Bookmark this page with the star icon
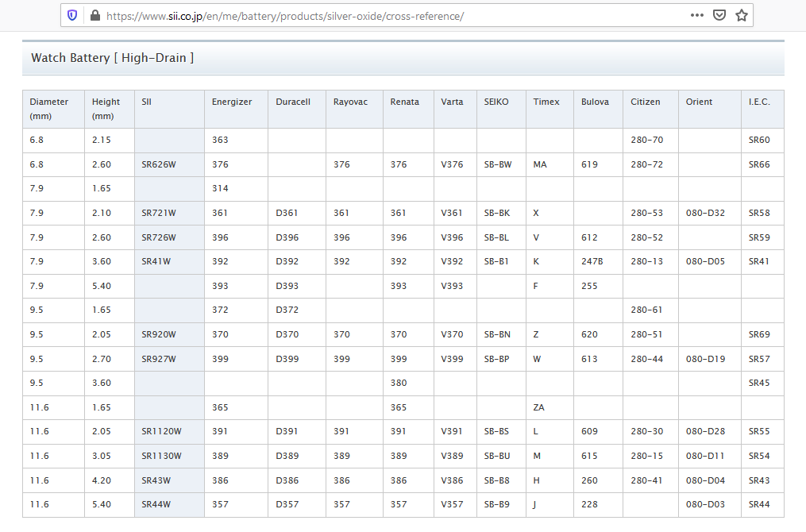 [x=741, y=15]
